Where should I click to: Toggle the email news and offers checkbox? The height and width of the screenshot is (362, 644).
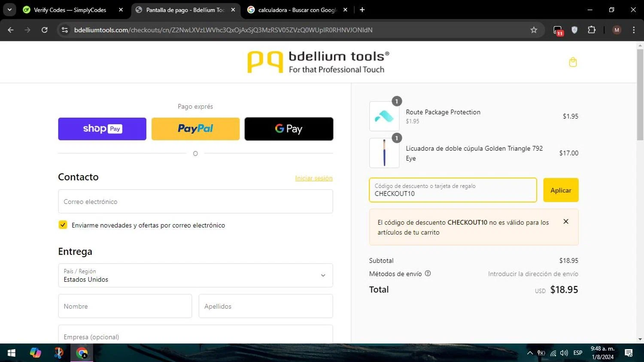pyautogui.click(x=63, y=225)
